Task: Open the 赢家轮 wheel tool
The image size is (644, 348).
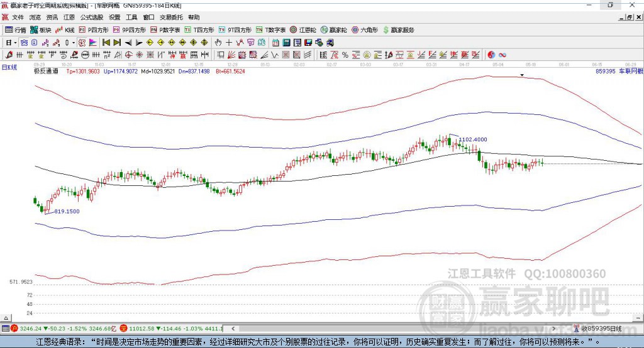Action: 333,30
